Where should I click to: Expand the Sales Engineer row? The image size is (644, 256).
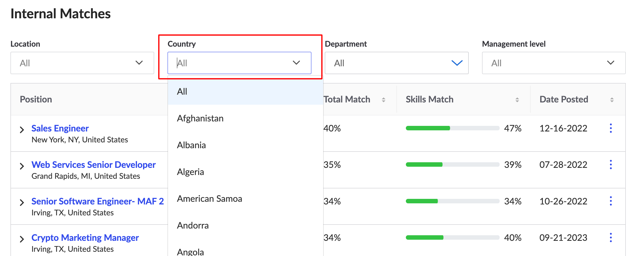[x=22, y=130]
